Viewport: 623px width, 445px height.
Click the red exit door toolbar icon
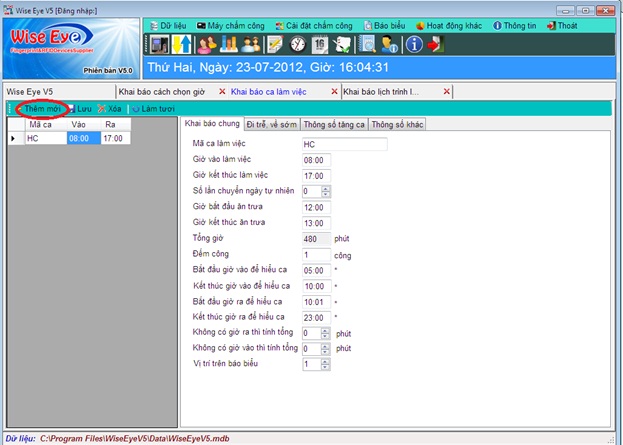(x=436, y=44)
